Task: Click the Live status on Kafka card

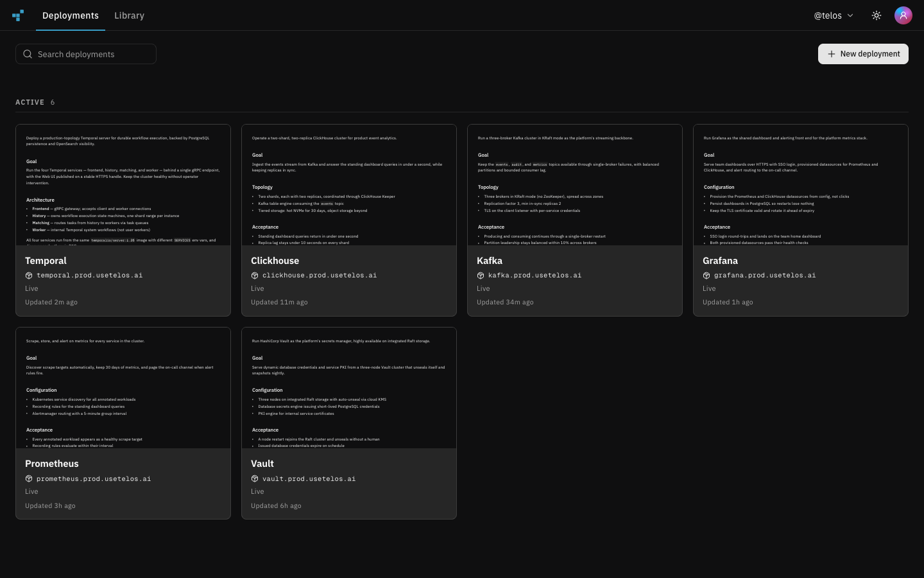Action: click(x=483, y=289)
